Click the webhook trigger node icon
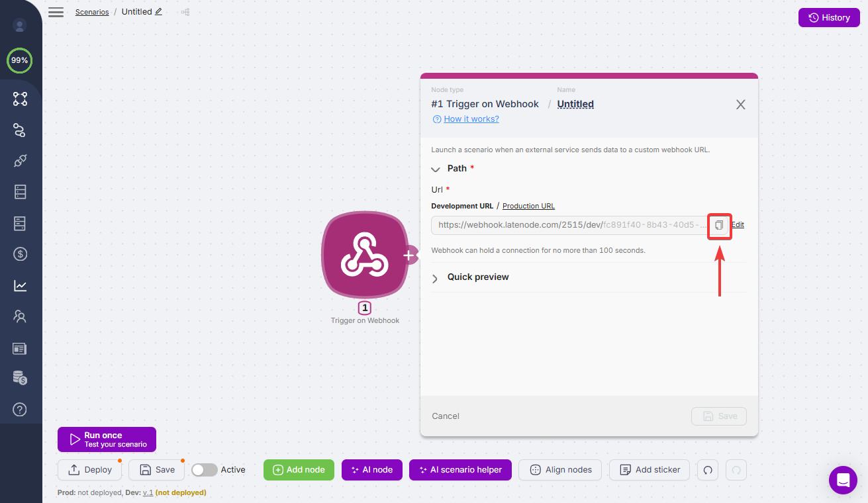The height and width of the screenshot is (503, 868). click(x=363, y=255)
